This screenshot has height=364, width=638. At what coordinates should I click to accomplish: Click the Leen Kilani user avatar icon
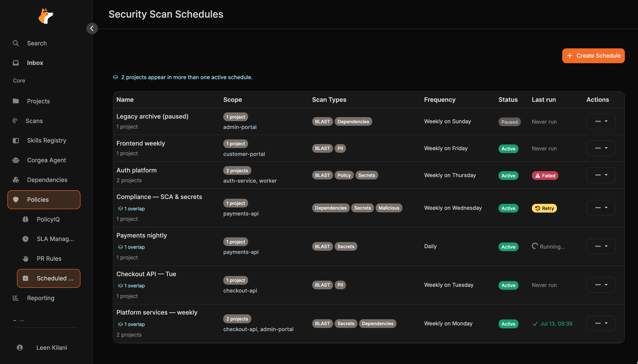20,347
